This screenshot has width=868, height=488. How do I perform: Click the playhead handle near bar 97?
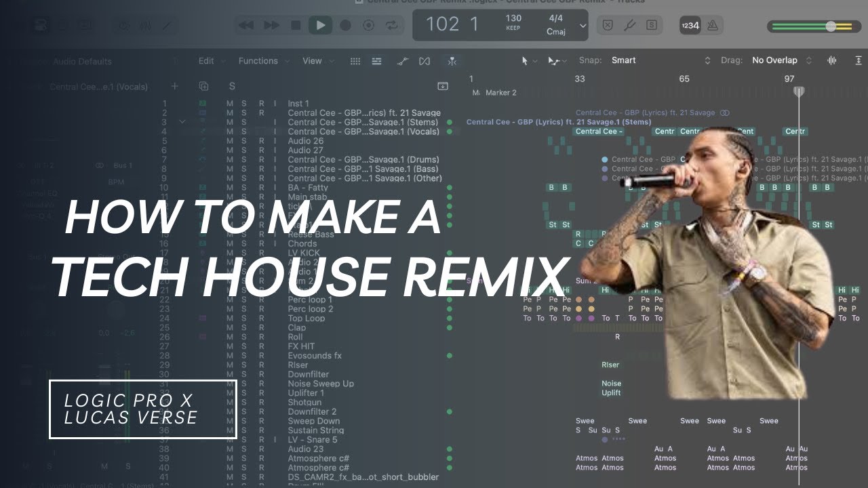coord(799,91)
